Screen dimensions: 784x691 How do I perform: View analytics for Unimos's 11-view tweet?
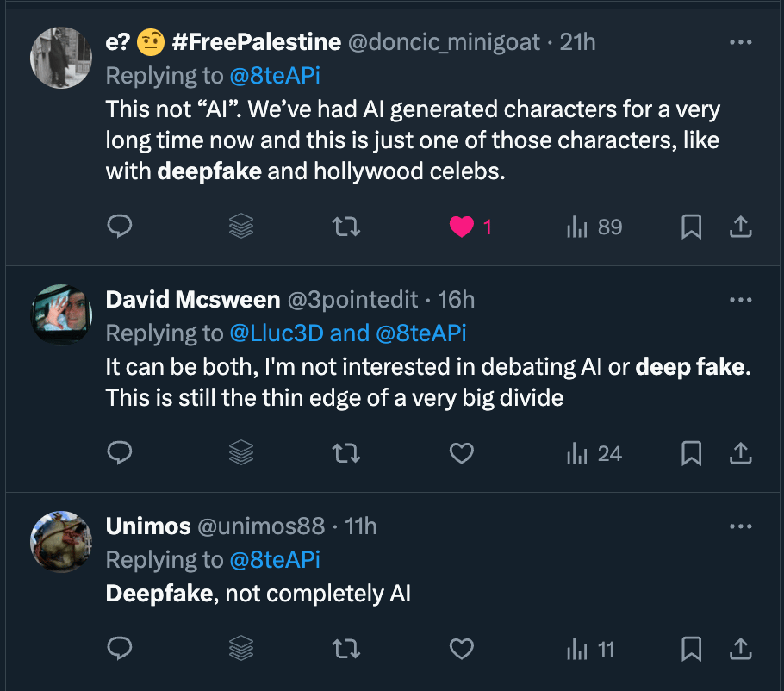coord(591,649)
